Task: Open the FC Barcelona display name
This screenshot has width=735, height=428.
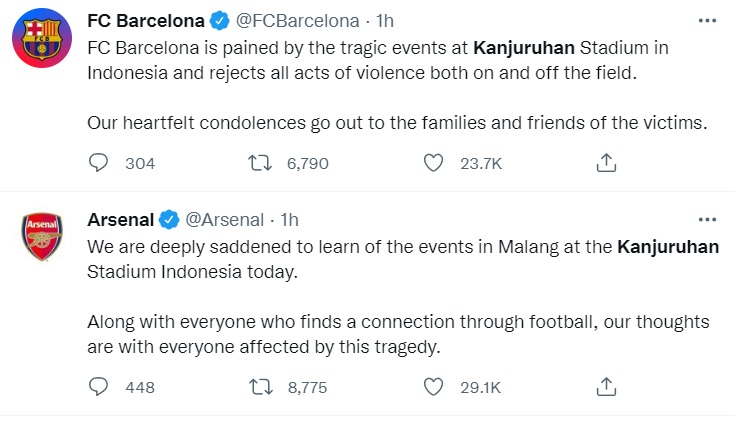Action: (x=146, y=21)
